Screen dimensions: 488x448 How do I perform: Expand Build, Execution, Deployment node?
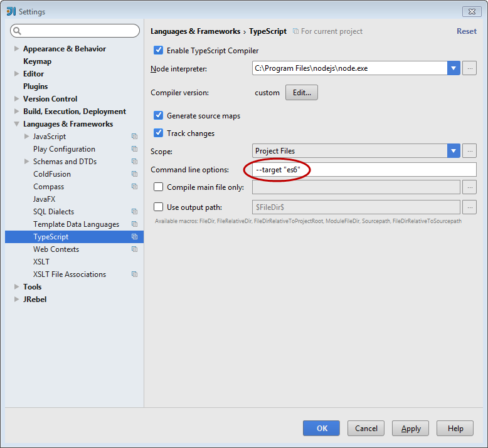16,112
